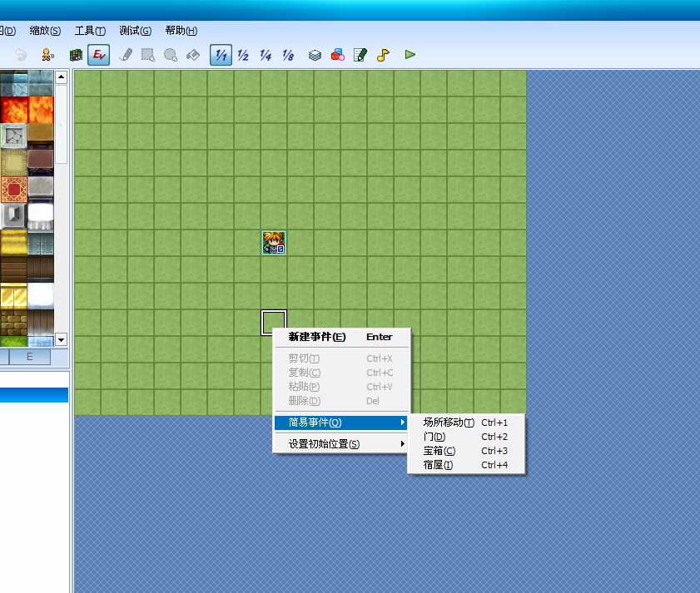The image size is (700, 593).
Task: Select the Ellipse drawing tool
Action: pos(171,55)
